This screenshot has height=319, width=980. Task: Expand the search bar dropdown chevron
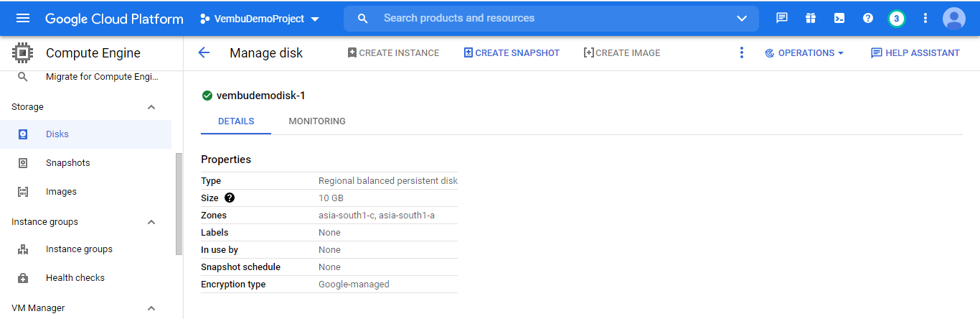[742, 18]
